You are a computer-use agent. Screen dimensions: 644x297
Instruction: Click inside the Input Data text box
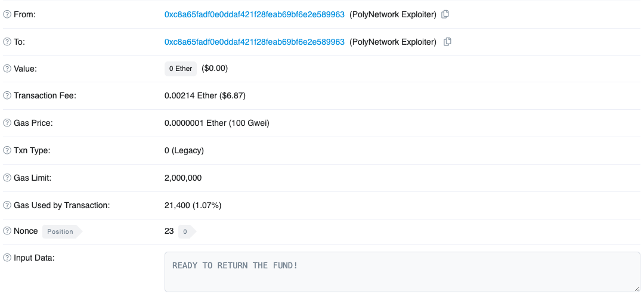tap(402, 272)
